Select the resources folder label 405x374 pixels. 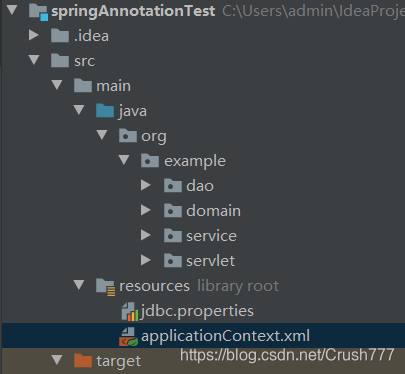tap(154, 286)
